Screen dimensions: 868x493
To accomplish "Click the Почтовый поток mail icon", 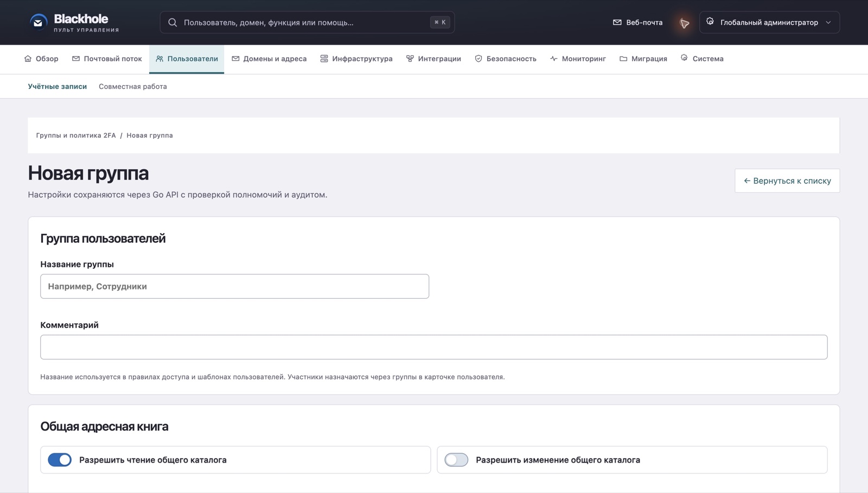I will 76,59.
